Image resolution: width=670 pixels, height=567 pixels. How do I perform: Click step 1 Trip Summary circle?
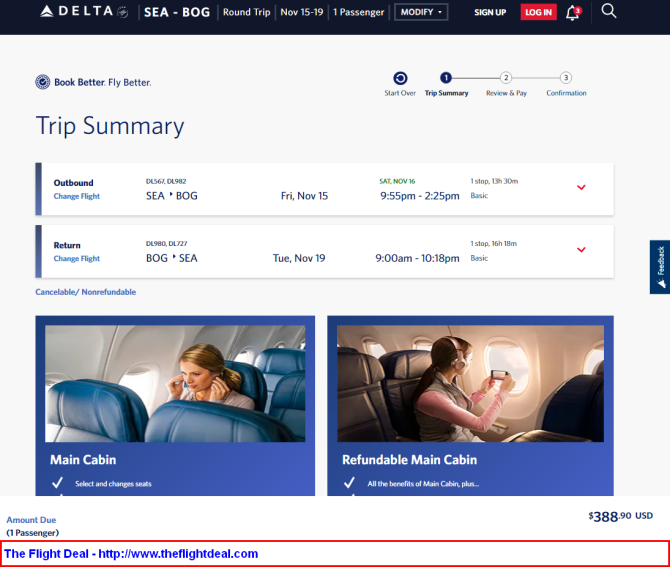pos(446,78)
